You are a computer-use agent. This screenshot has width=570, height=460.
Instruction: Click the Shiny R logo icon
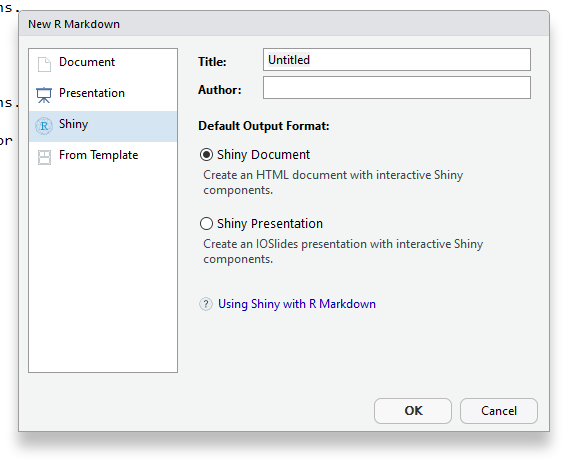click(x=44, y=126)
